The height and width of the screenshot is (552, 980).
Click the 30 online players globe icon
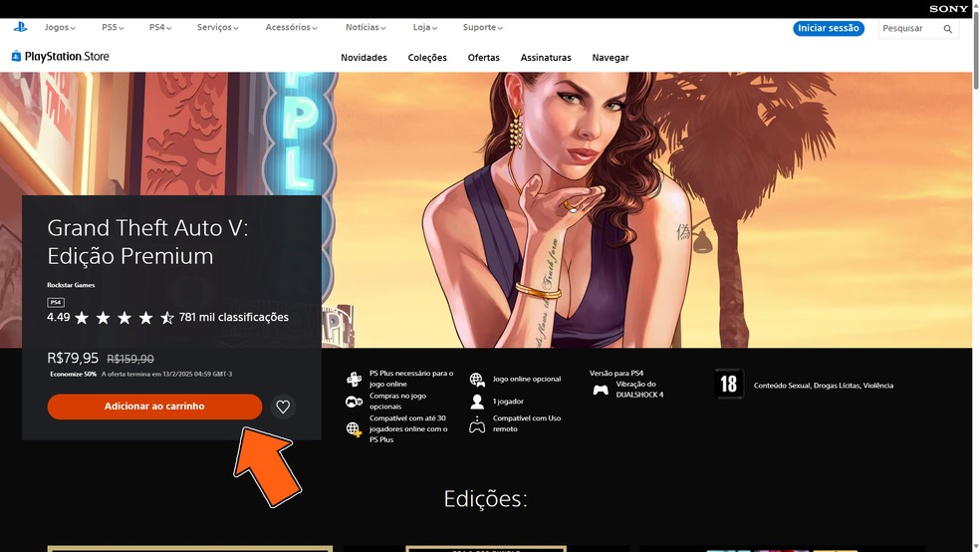(354, 428)
